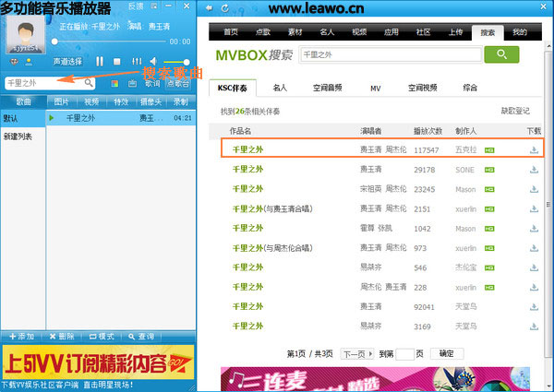Open the 点歌 nav item
554x392 pixels.
pyautogui.click(x=263, y=32)
